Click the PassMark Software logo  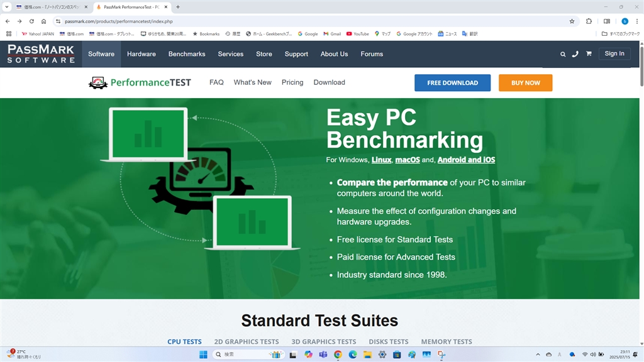point(41,54)
